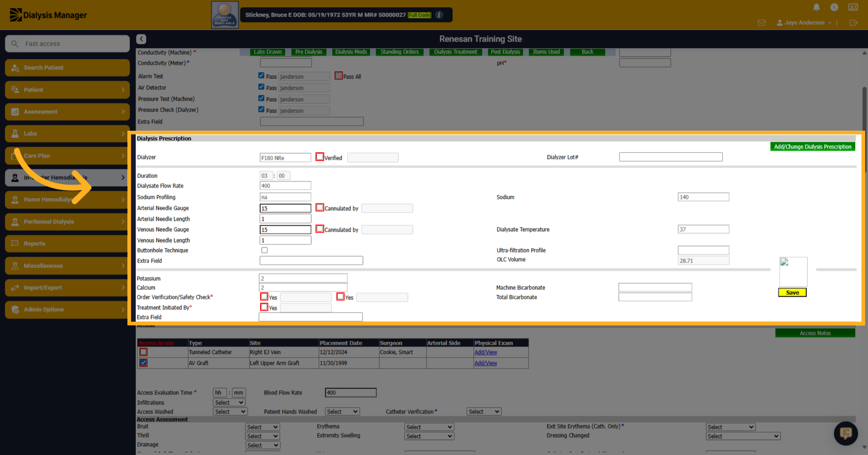
Task: Collapse the sidebar with the back chevron
Action: [141, 39]
